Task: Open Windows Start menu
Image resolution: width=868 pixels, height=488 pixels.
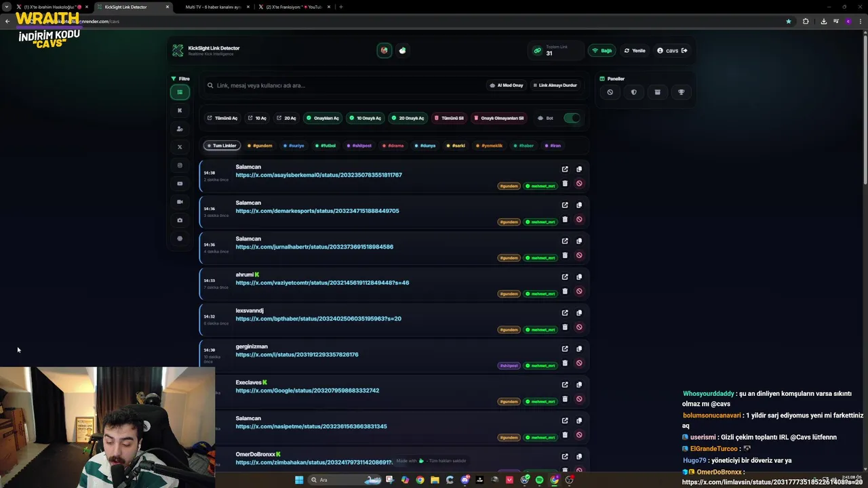Action: (299, 480)
